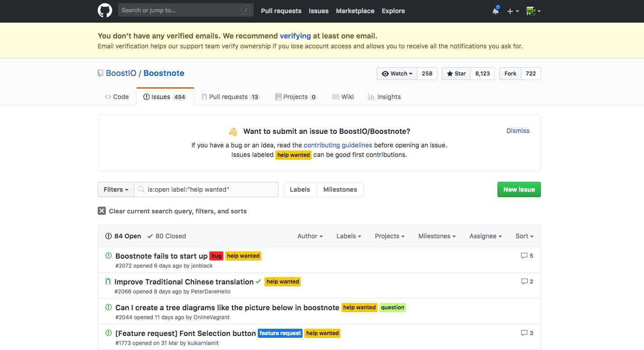Click pull request icon for Chinese translation row
The height and width of the screenshot is (350, 644).
108,281
